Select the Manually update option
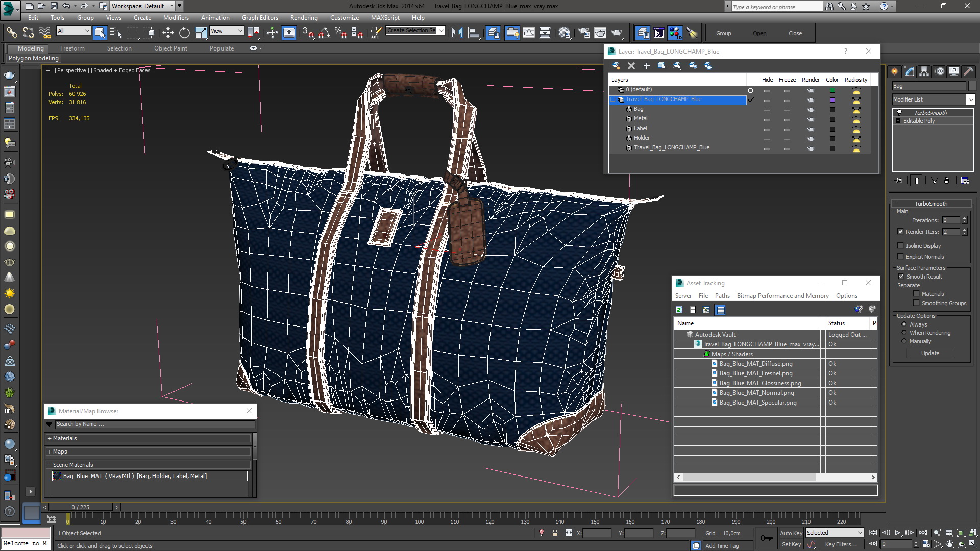 [x=904, y=341]
